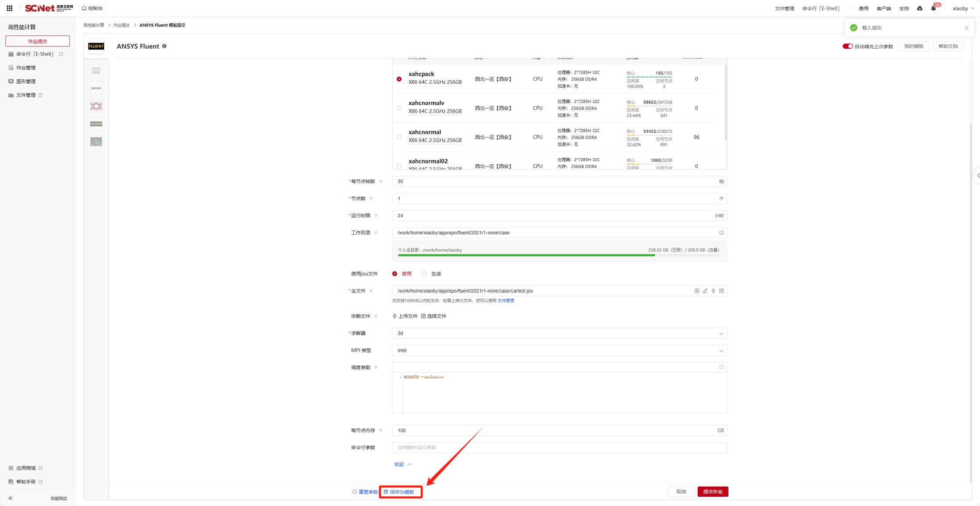The height and width of the screenshot is (506, 980).
Task: Expand scheduling parameters editor to fullscreen
Action: click(x=721, y=367)
